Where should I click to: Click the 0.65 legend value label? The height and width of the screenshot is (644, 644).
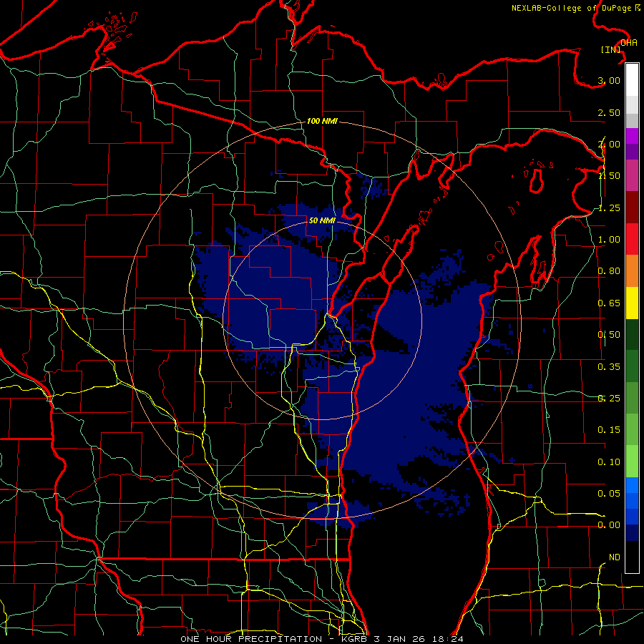609,303
